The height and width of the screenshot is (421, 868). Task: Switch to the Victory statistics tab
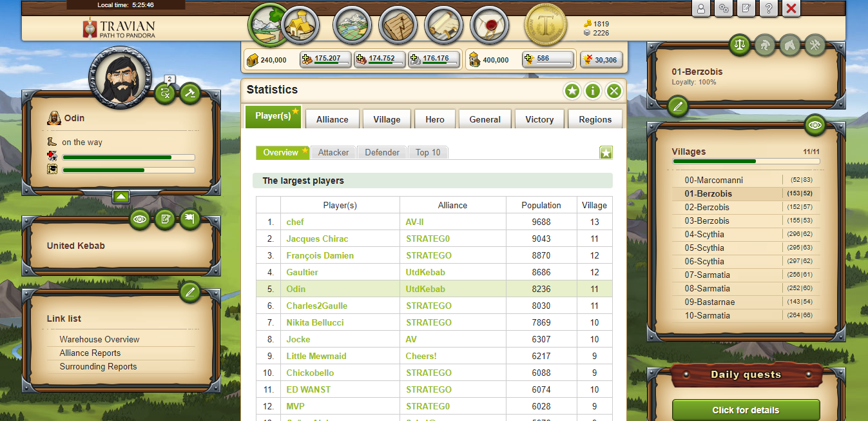539,119
